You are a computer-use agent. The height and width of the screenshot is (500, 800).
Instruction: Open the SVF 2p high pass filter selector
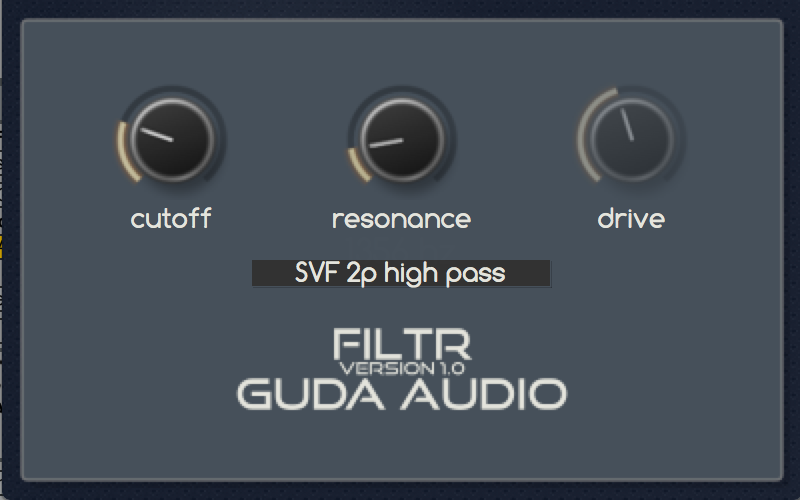coord(402,273)
